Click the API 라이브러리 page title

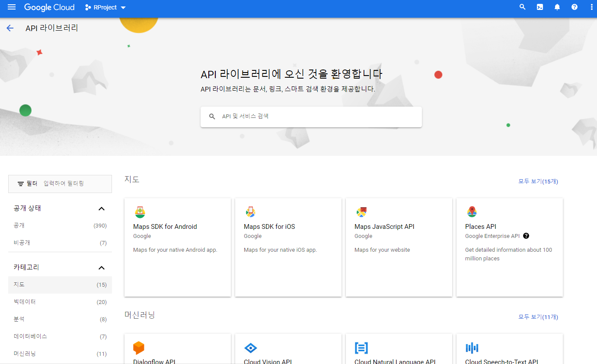[52, 28]
